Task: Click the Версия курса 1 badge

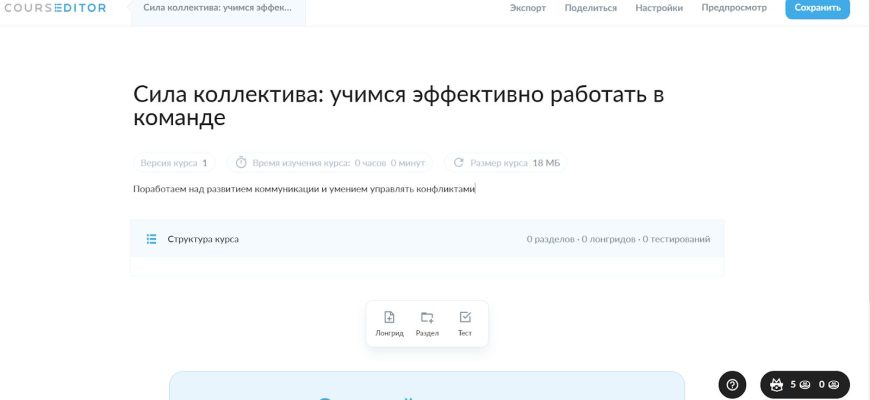Action: click(x=174, y=162)
